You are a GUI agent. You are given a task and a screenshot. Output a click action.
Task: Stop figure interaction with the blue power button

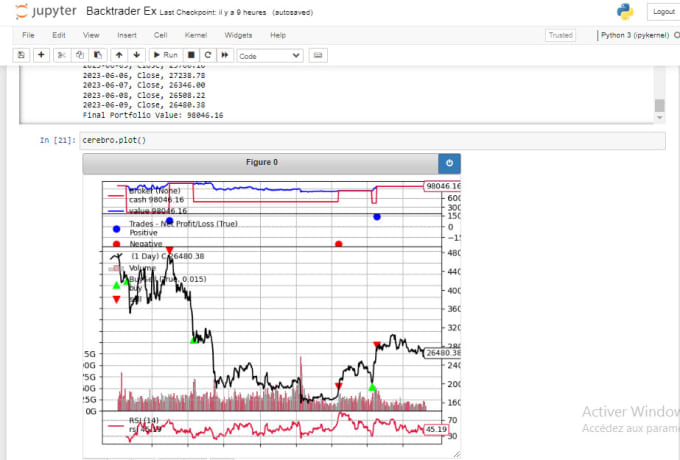click(449, 163)
